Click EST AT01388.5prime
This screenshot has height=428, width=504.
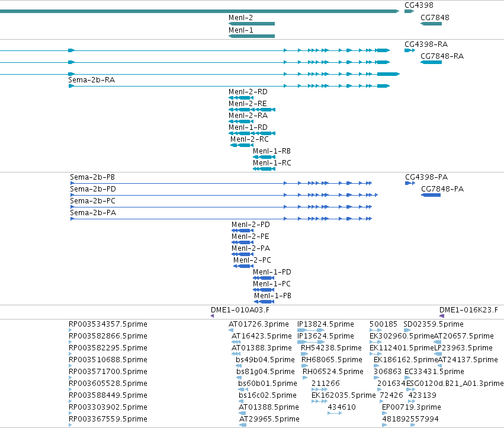pyautogui.click(x=242, y=413)
